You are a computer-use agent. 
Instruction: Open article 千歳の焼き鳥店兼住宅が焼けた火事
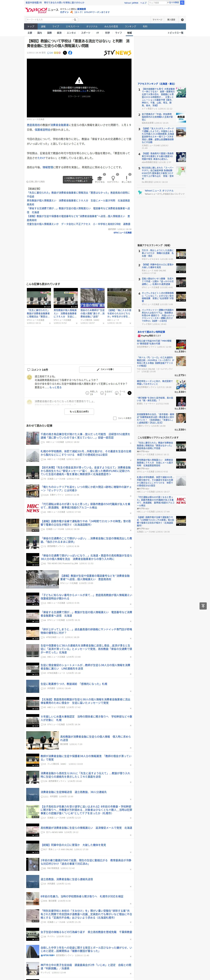(x=85, y=436)
